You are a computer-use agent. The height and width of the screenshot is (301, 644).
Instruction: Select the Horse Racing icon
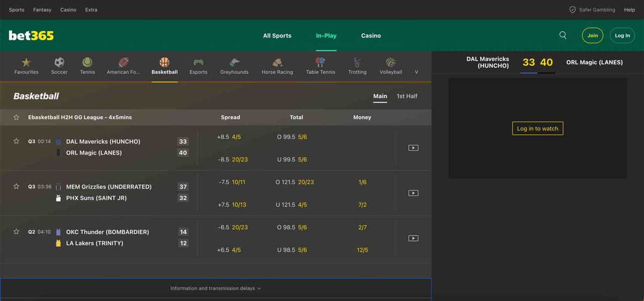277,62
